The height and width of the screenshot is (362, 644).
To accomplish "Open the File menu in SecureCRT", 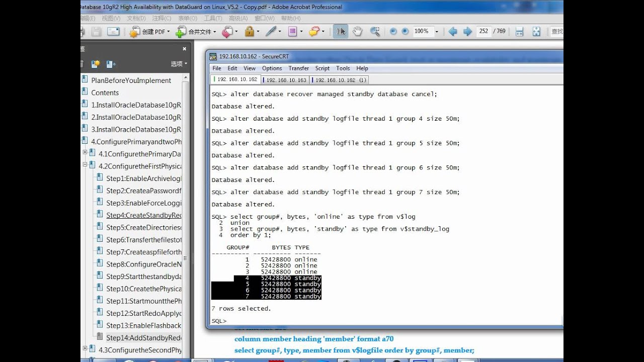I will 217,68.
